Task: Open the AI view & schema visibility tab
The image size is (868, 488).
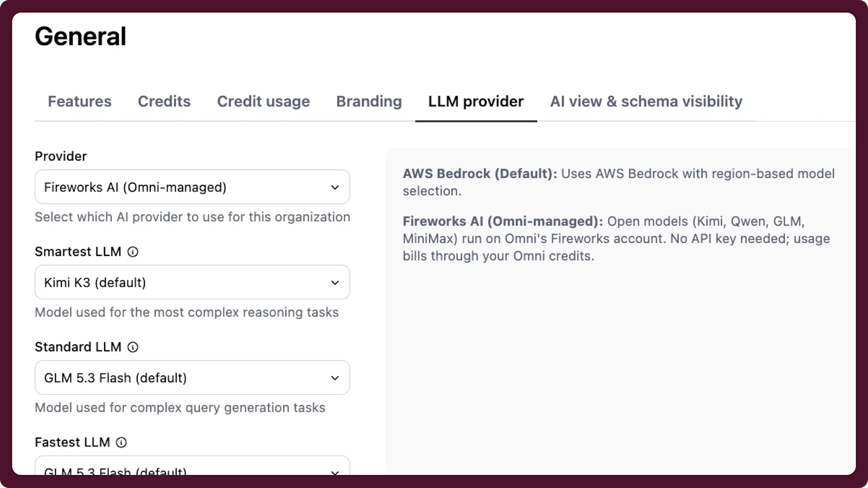Action: click(646, 101)
